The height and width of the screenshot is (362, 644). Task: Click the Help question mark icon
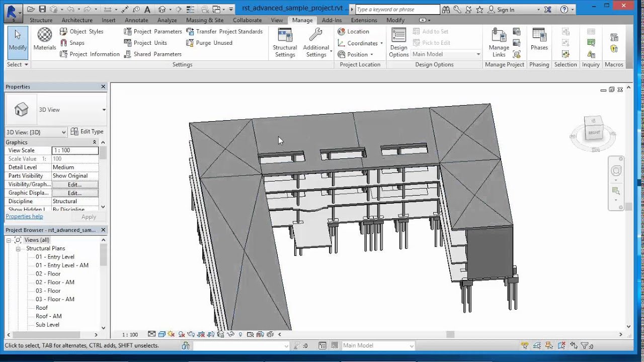pos(563,10)
